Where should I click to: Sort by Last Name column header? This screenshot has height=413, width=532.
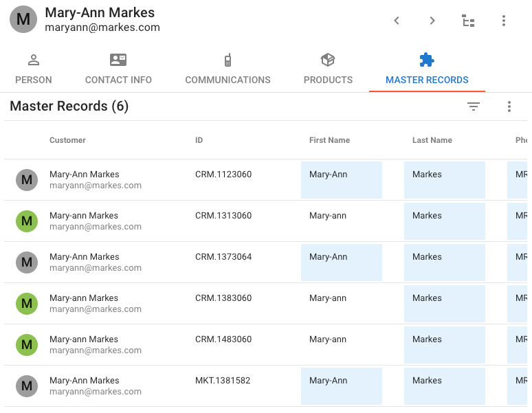(x=432, y=140)
